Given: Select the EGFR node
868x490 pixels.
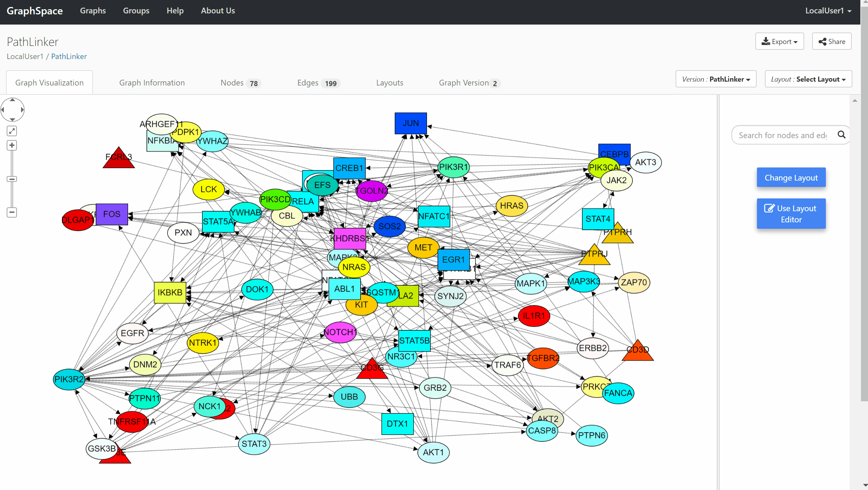Looking at the screenshot, I should [x=132, y=333].
